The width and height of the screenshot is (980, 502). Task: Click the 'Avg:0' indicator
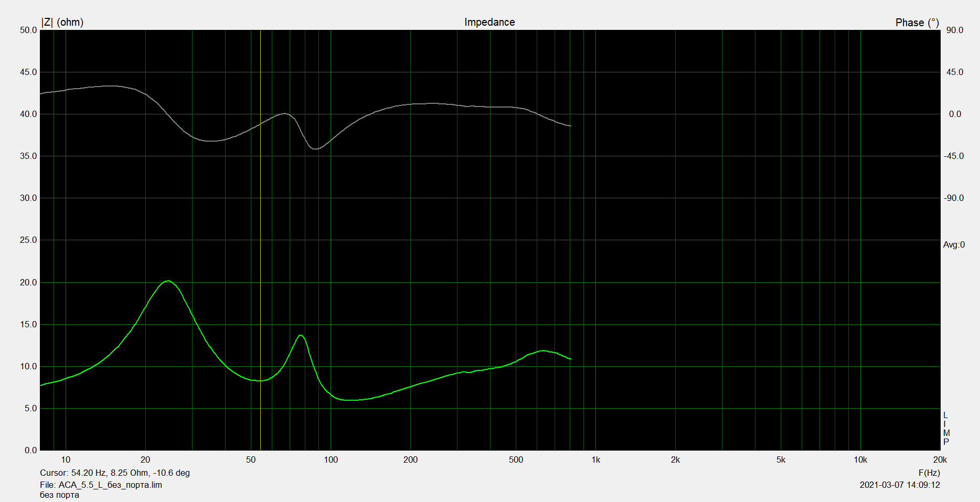954,244
